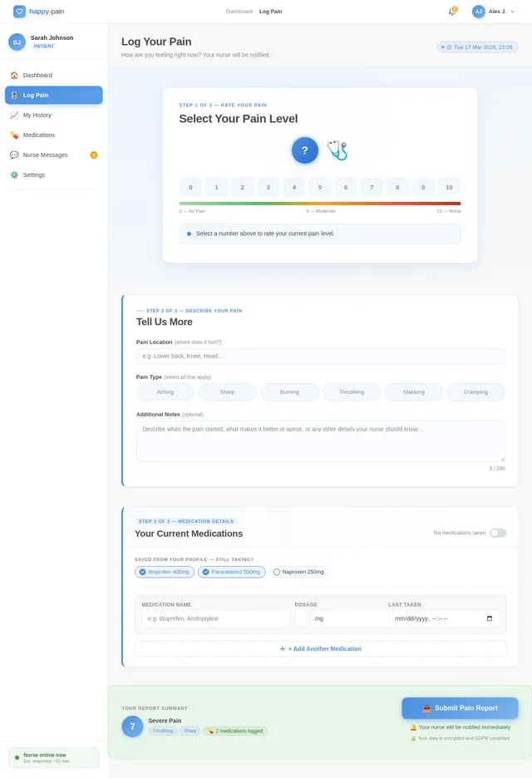Open the mg dosage unit dropdown
The image size is (532, 778).
coord(347,618)
